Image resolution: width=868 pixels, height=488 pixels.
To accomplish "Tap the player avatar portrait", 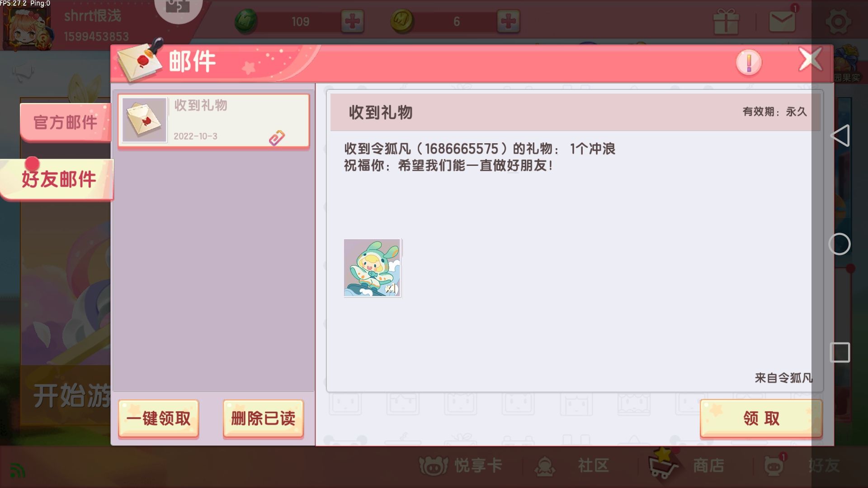I will pyautogui.click(x=26, y=26).
